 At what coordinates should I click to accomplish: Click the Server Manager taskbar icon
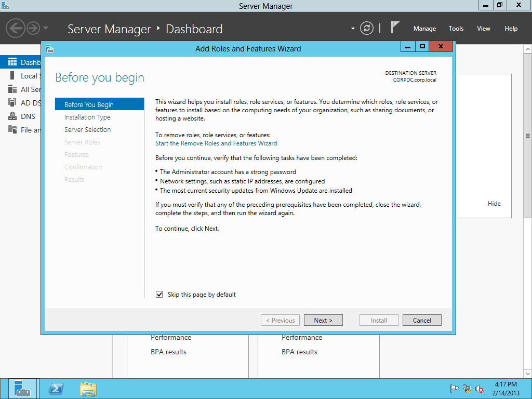pos(23,389)
